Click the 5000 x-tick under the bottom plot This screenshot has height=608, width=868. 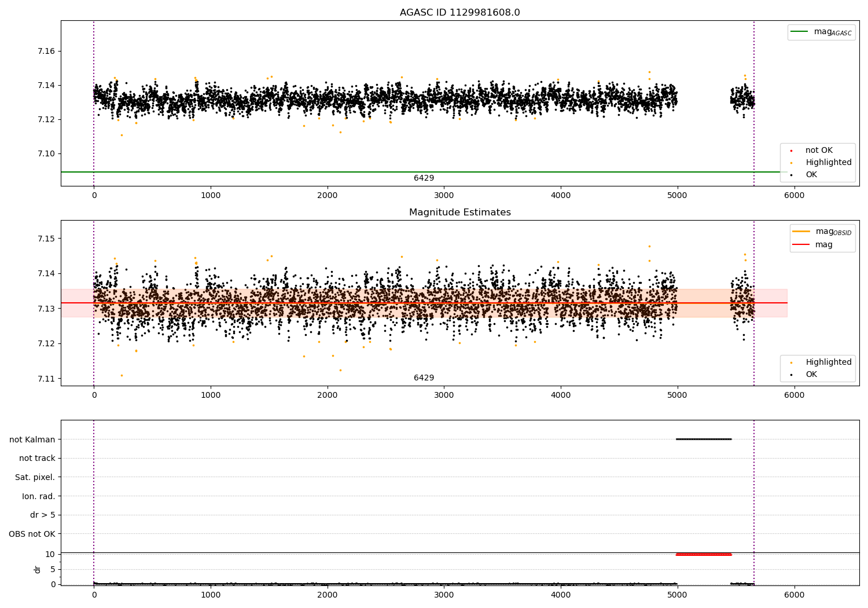[x=677, y=595]
